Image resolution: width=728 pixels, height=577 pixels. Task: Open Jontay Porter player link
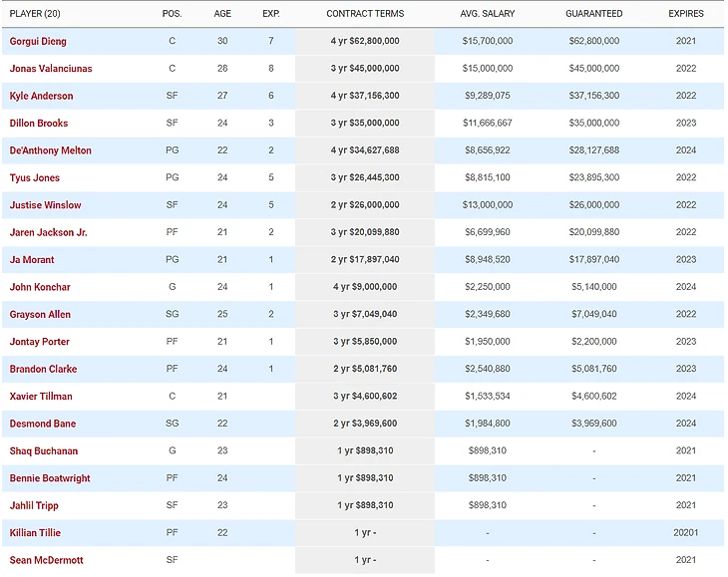click(x=40, y=342)
